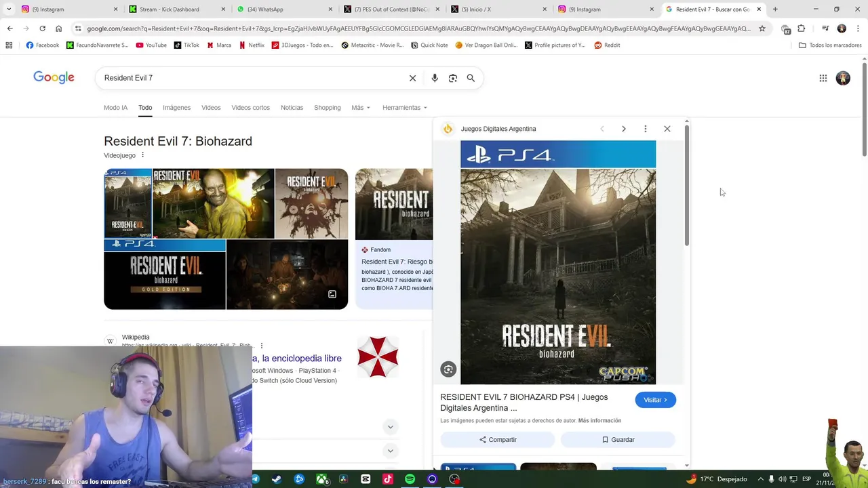Start voice search with the microphone icon
This screenshot has width=868, height=488.
tap(435, 78)
